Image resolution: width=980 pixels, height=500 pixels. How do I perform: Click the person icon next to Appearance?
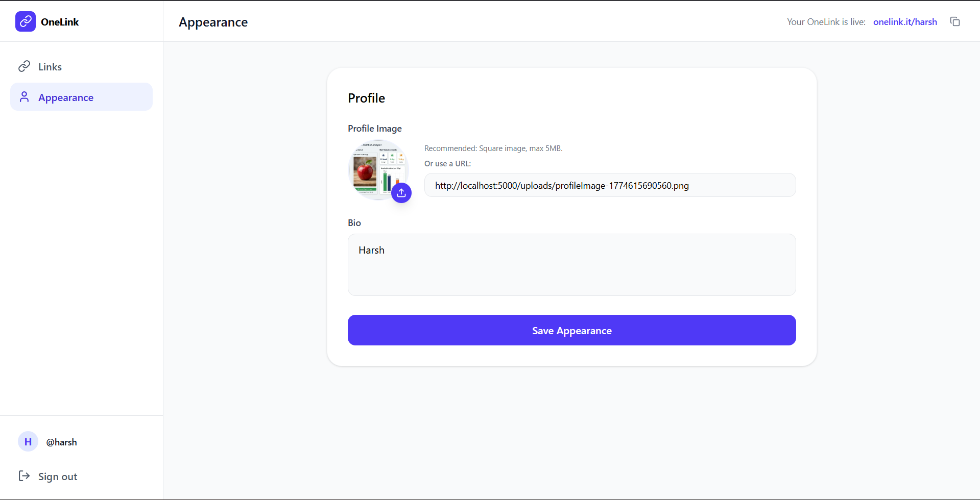pyautogui.click(x=24, y=97)
